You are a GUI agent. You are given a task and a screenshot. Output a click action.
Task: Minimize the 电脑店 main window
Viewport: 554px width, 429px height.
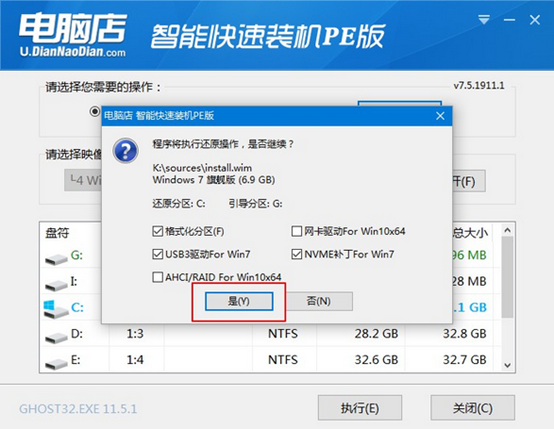pos(509,20)
